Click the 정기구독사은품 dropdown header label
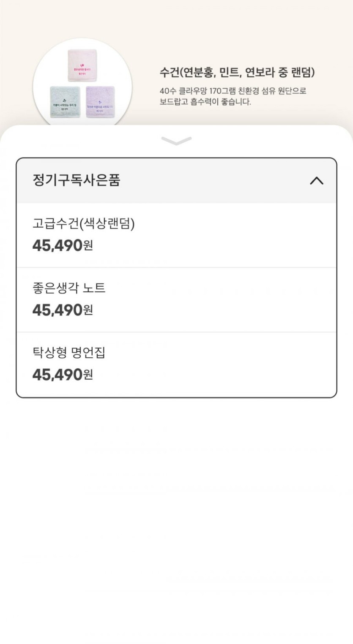353x644 pixels. click(77, 180)
